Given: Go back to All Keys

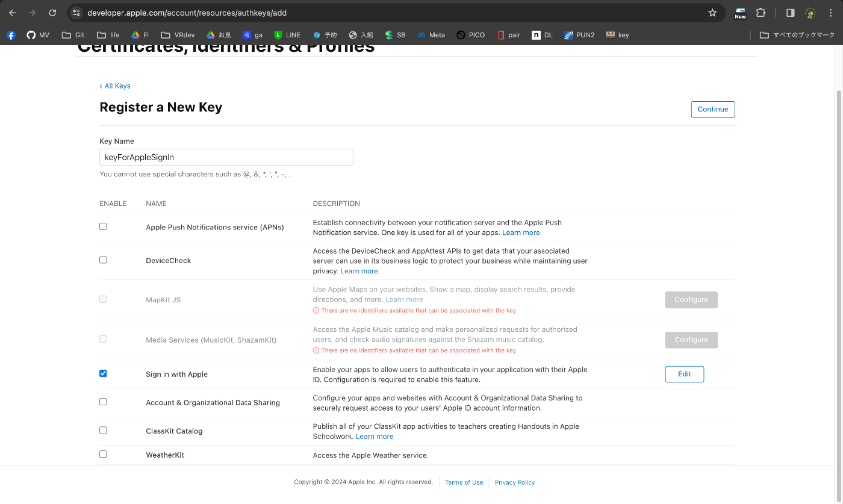Looking at the screenshot, I should tap(115, 86).
